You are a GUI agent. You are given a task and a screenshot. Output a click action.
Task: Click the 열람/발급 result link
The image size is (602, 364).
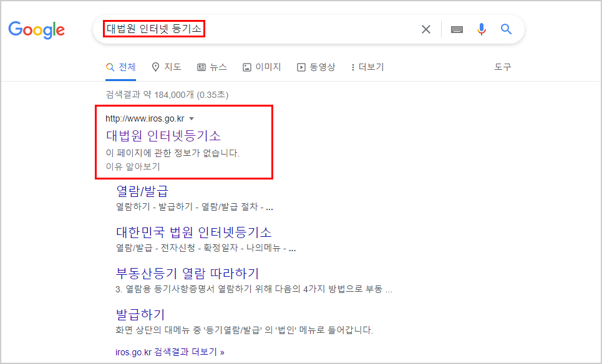point(142,190)
